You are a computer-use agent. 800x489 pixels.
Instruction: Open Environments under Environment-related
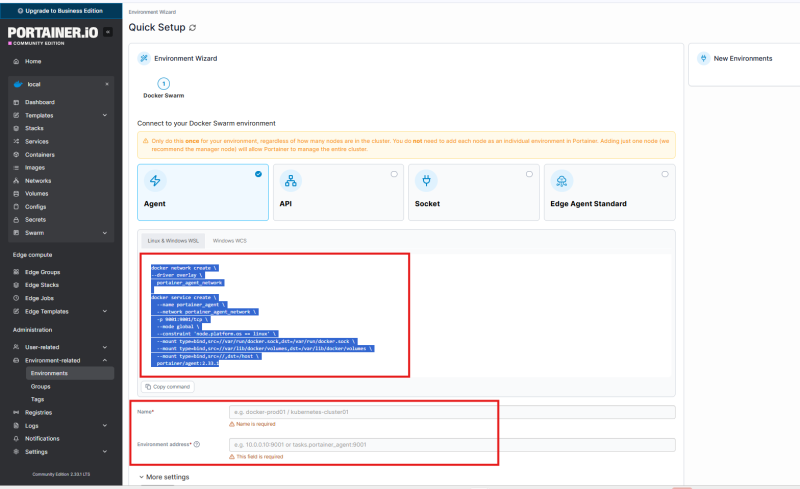70,373
